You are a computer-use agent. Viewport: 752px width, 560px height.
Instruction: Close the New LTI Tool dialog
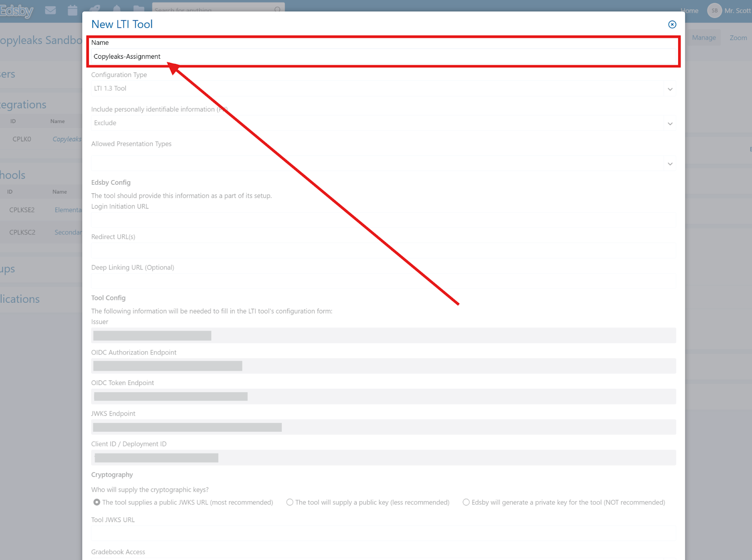[672, 24]
